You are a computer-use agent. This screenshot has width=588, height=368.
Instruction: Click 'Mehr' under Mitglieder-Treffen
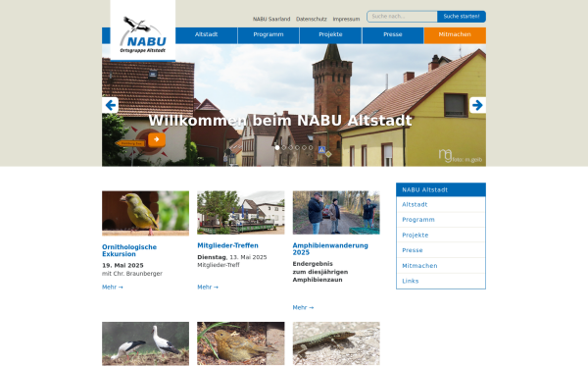coord(208,288)
